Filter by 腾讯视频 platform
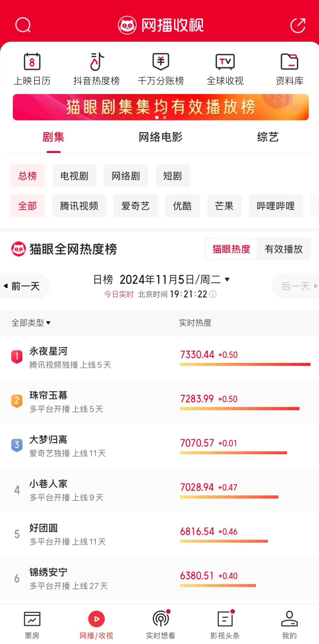Screen dimensions: 319x644 coord(79,206)
